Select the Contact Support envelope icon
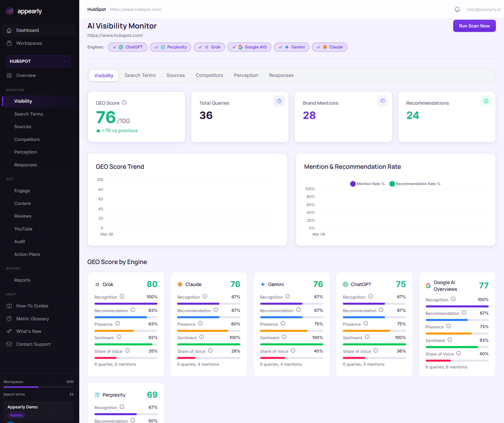This screenshot has width=504, height=423. click(9, 344)
